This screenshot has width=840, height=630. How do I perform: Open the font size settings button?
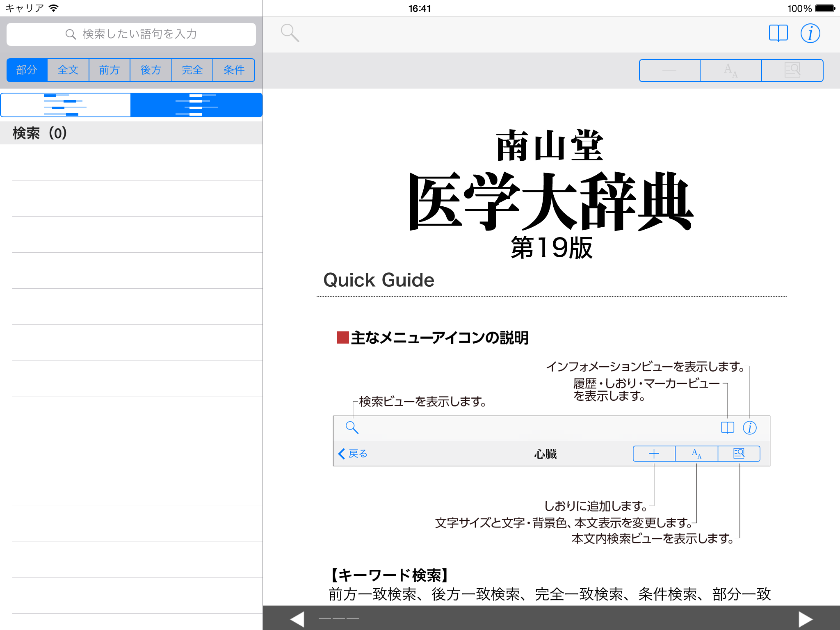coord(730,71)
